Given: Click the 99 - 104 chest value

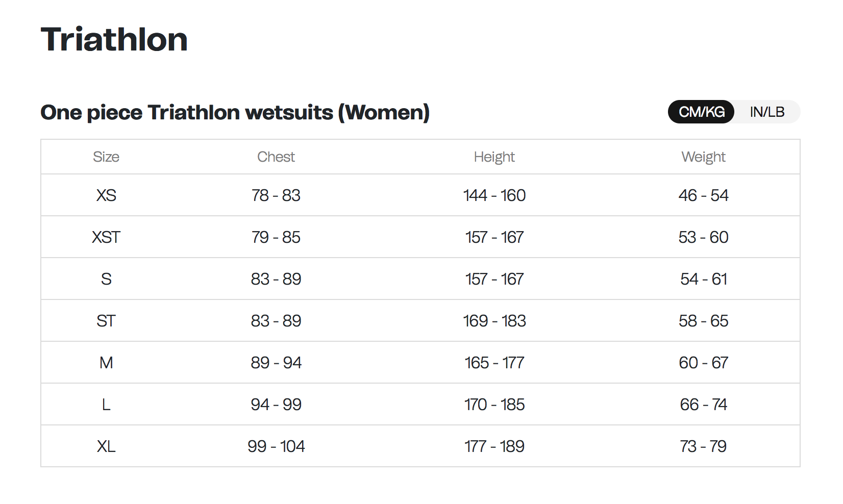Looking at the screenshot, I should point(276,446).
